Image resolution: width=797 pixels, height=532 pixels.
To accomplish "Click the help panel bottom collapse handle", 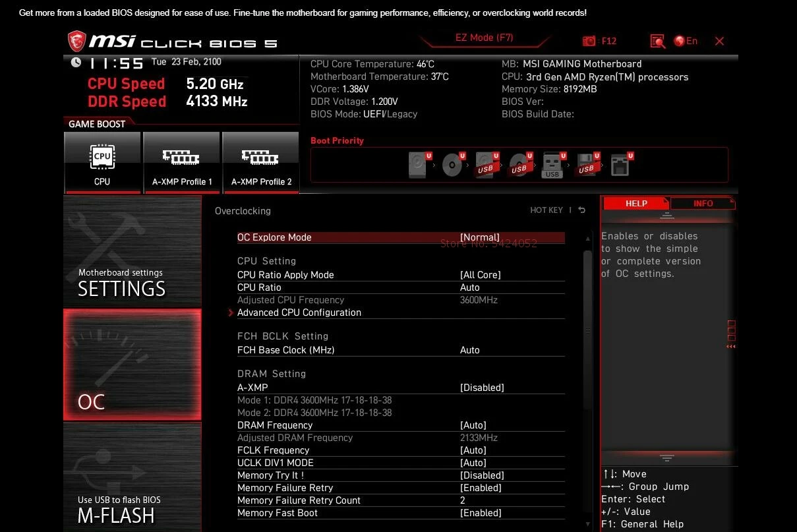I will (666, 458).
